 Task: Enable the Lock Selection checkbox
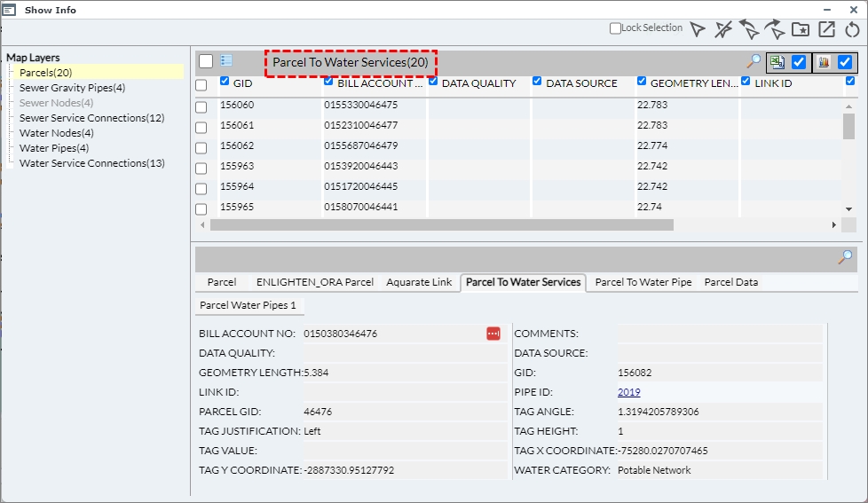[616, 28]
